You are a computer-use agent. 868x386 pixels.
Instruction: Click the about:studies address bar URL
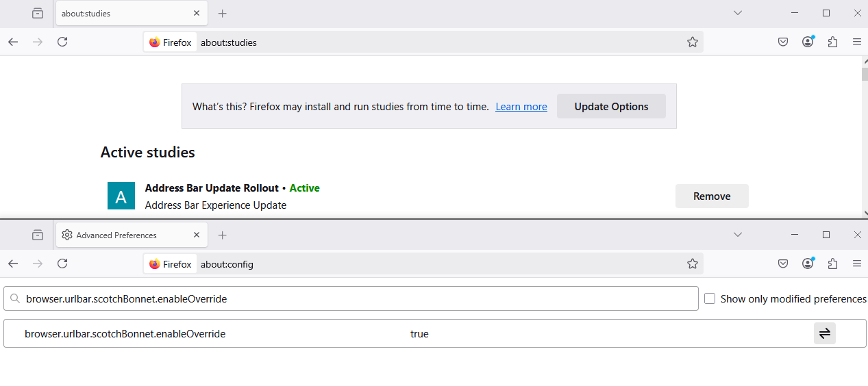[229, 42]
